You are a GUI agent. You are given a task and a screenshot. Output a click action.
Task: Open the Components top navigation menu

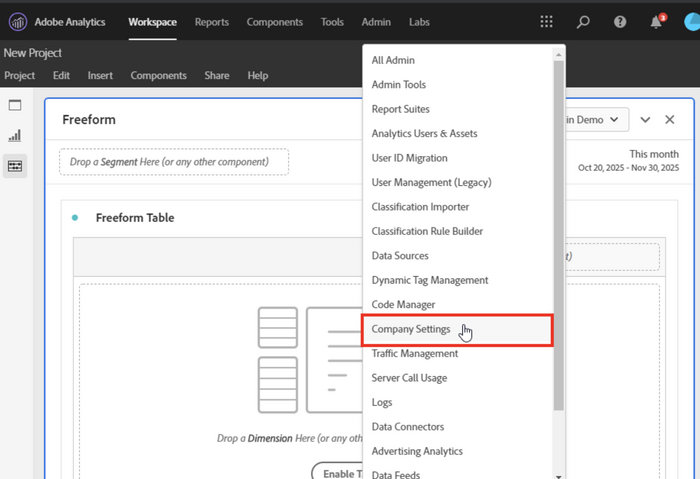(275, 22)
